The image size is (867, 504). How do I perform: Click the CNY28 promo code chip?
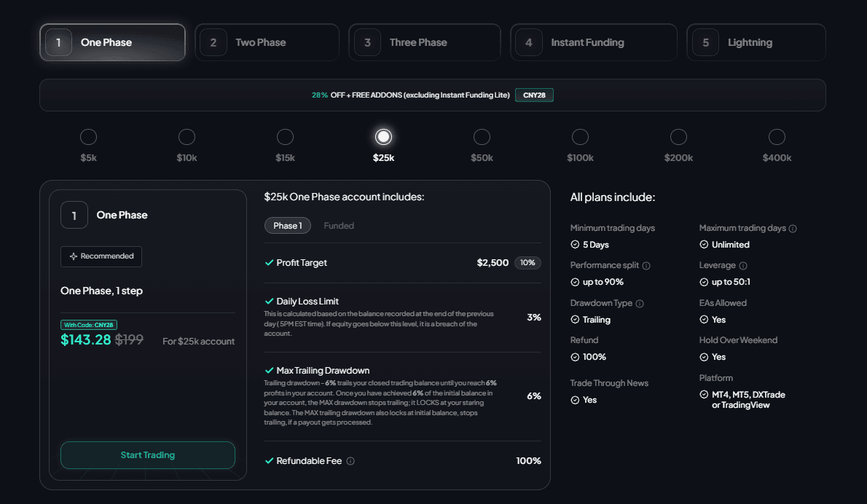pos(534,95)
